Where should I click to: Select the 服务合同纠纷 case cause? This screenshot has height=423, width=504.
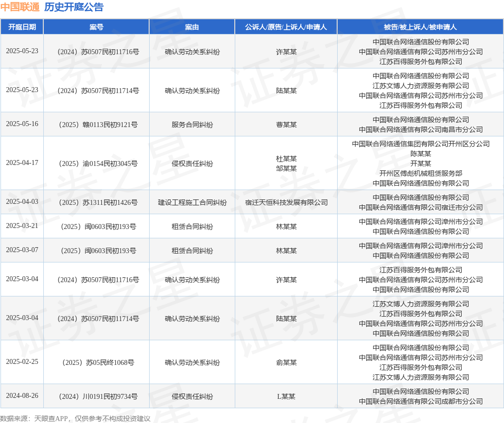[192, 125]
